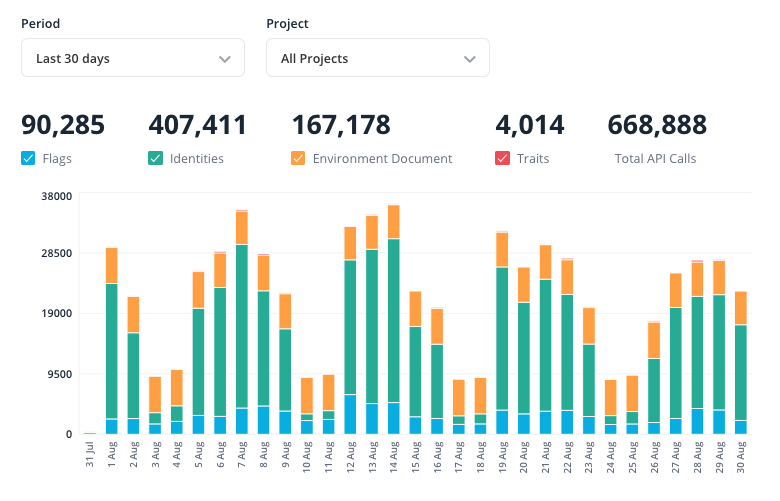This screenshot has height=501, width=780.
Task: Click the 19 Aug bar's orange segment
Action: pos(502,249)
